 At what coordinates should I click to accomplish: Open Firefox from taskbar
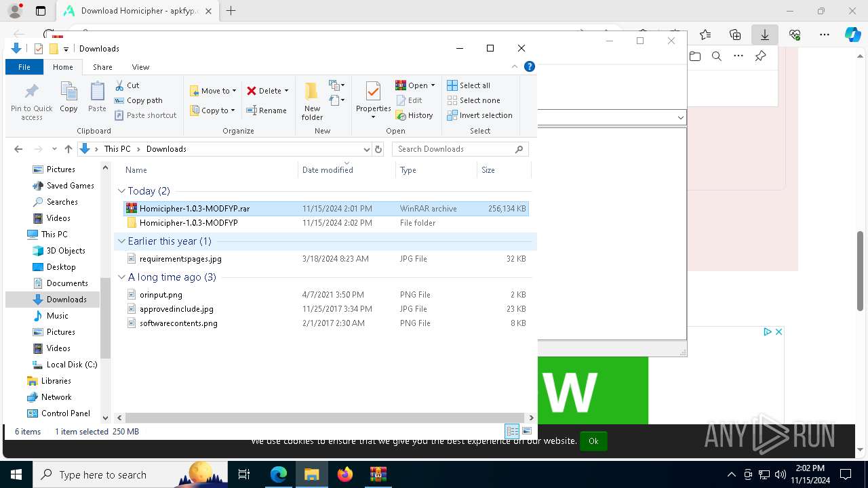(345, 474)
